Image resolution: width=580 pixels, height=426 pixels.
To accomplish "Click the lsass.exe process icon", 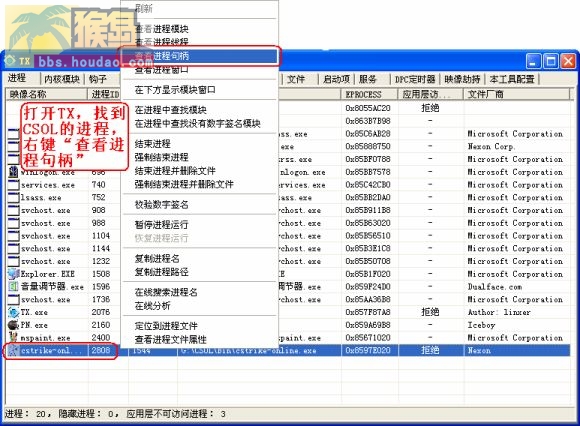I will 13,197.
